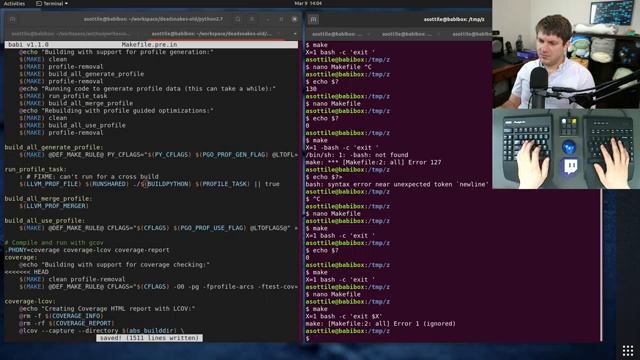Open the clock showing Mar 9 14:04
The width and height of the screenshot is (640, 360).
point(308,3)
